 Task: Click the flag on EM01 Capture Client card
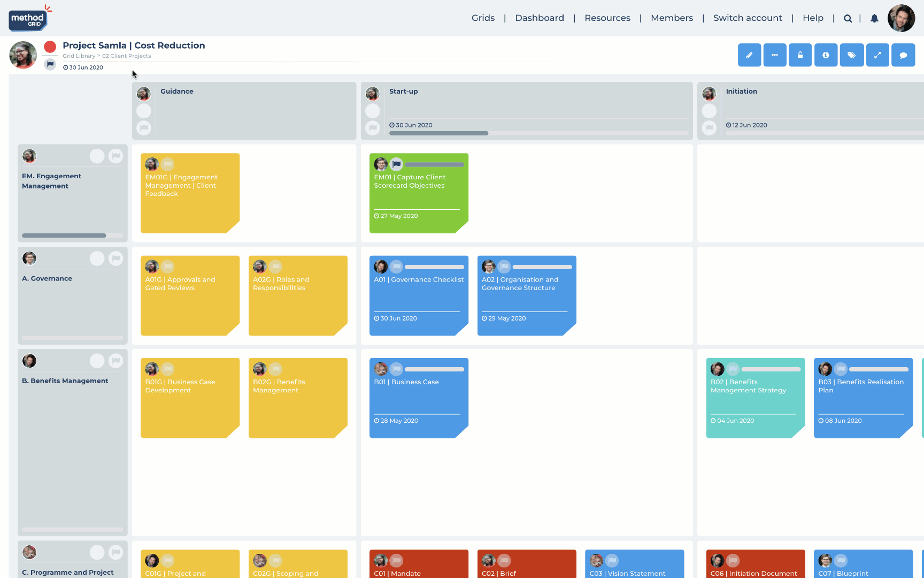[x=396, y=164]
